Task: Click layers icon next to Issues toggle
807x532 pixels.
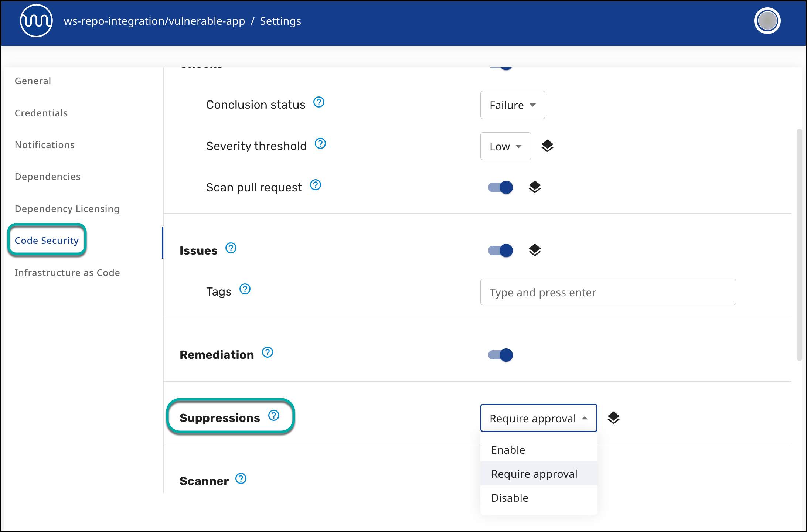Action: pyautogui.click(x=535, y=250)
